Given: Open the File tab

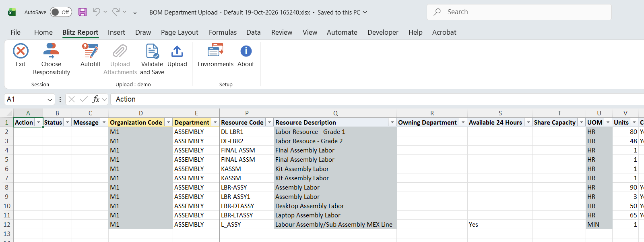Looking at the screenshot, I should pyautogui.click(x=15, y=32).
